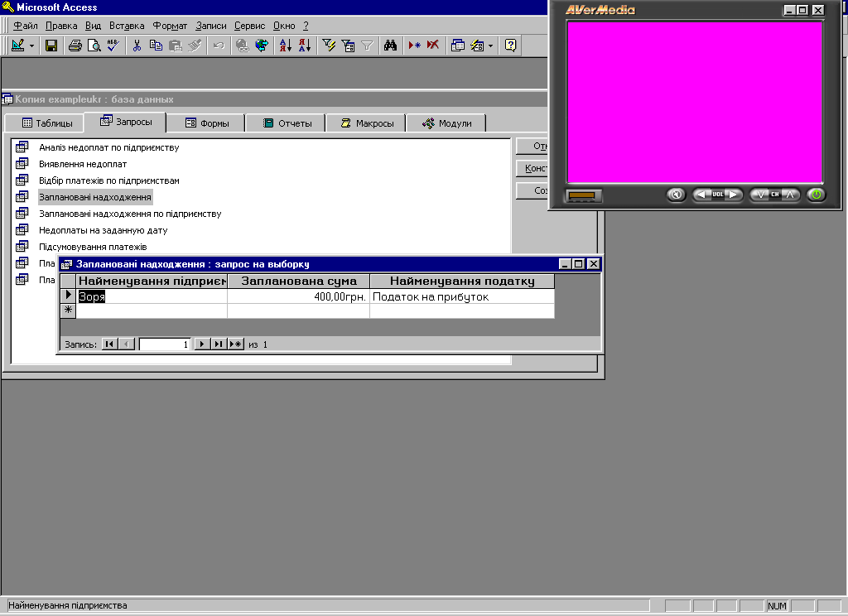Mute AVerMedia with speaker button
Image resolution: width=848 pixels, height=616 pixels.
[x=676, y=195]
